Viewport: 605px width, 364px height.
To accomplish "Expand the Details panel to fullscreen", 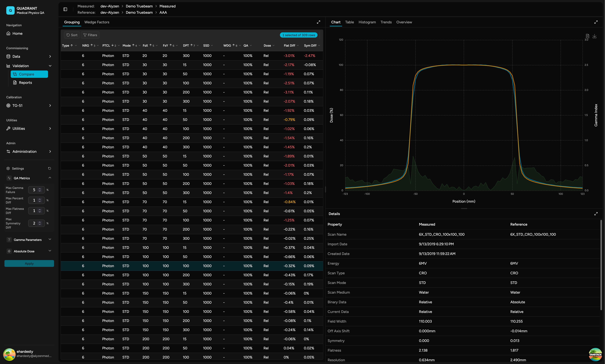I will [596, 214].
